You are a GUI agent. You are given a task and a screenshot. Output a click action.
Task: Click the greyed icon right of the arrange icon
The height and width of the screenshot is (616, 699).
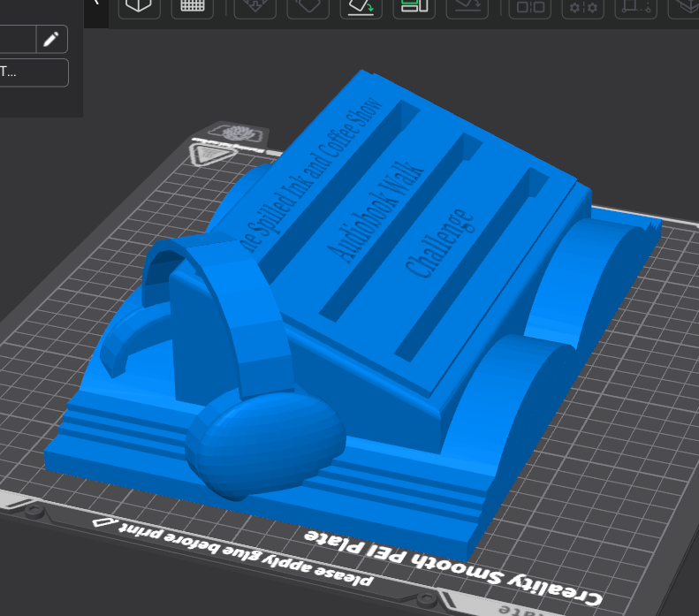[x=467, y=6]
